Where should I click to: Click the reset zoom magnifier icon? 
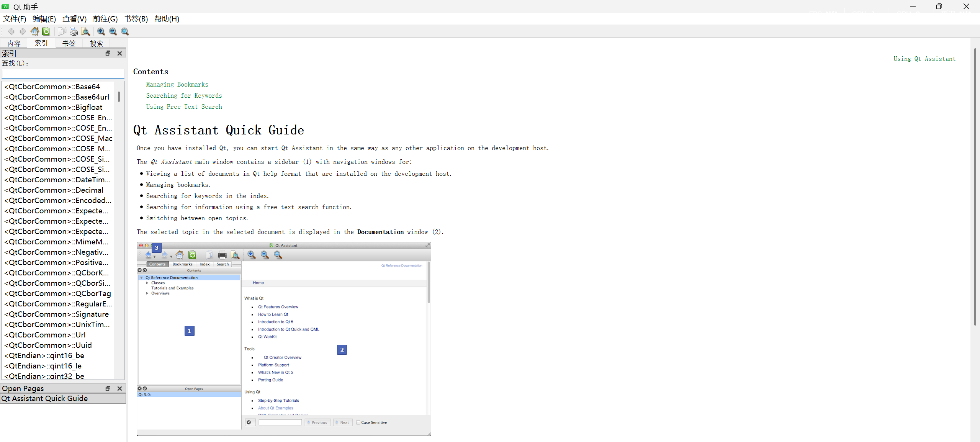(x=125, y=31)
